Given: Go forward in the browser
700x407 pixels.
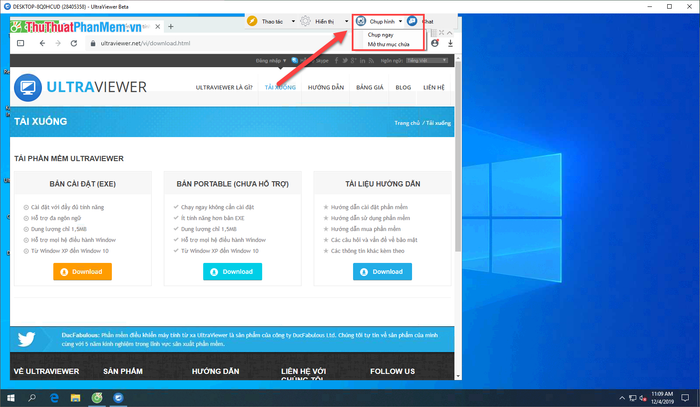Looking at the screenshot, I should click(58, 43).
